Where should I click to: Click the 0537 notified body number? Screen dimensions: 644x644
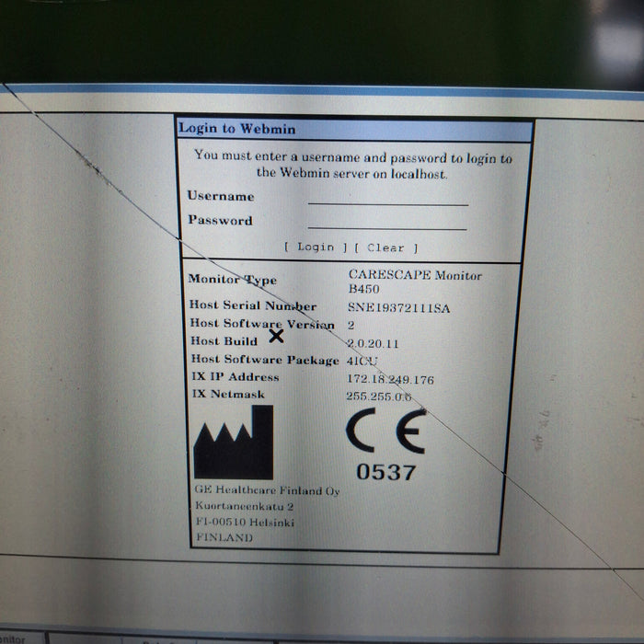(385, 473)
